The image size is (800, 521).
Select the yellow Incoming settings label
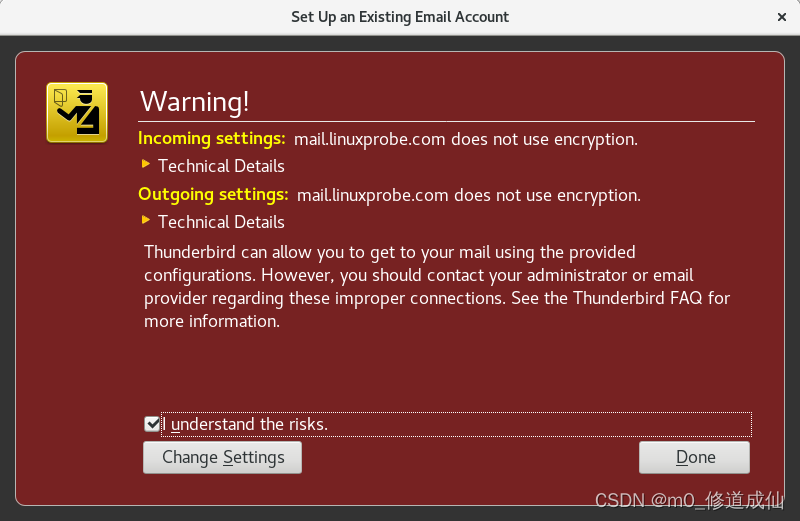[x=212, y=139]
